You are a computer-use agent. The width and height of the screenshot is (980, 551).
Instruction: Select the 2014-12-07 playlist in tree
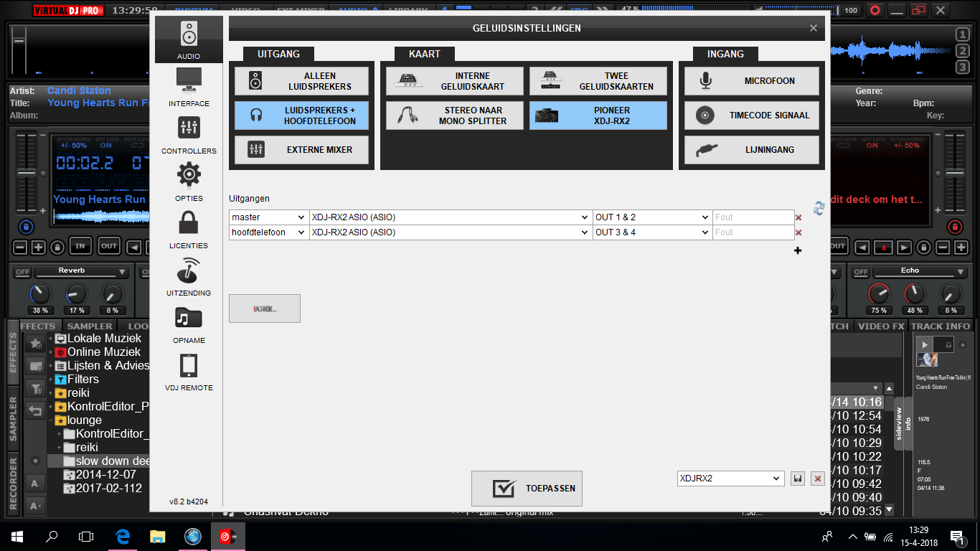point(106,475)
